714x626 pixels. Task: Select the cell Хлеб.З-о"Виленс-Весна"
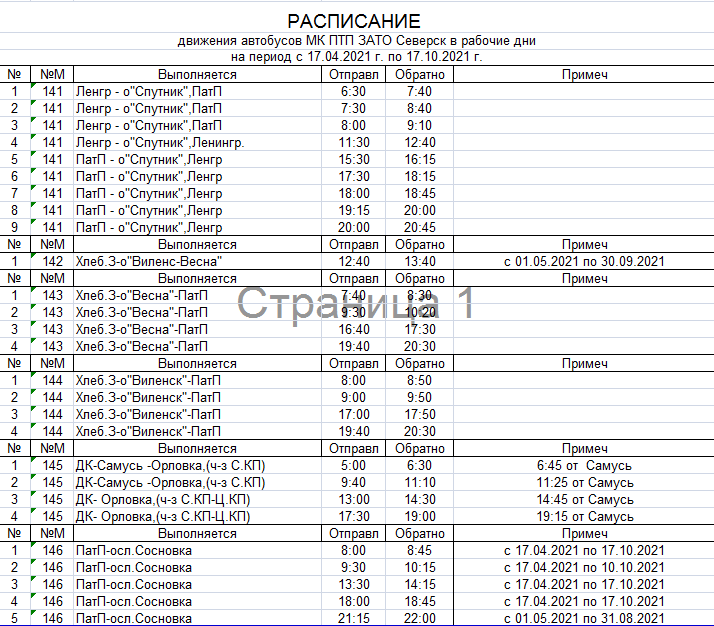coord(149,261)
